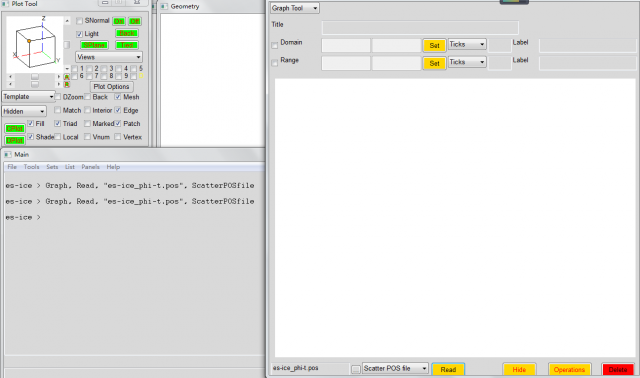Click the Operations button

click(569, 369)
